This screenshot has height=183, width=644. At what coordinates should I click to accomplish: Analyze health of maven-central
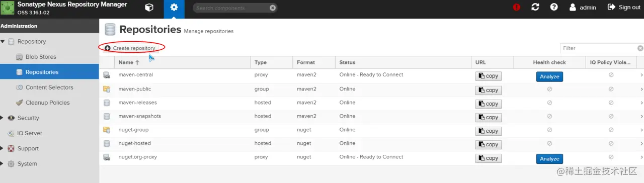(x=549, y=76)
